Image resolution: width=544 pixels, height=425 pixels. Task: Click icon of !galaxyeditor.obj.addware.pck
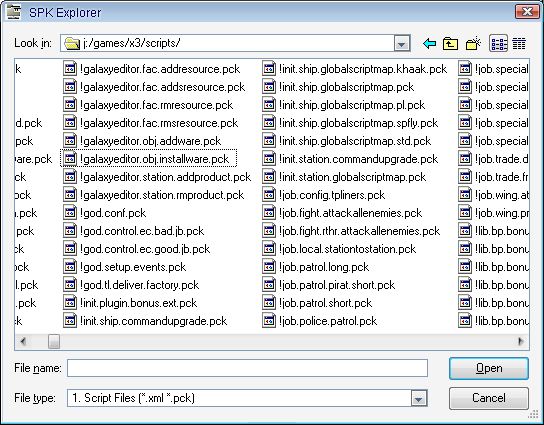(x=70, y=141)
